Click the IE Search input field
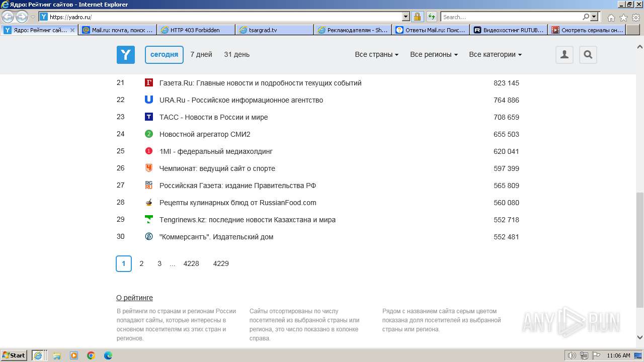This screenshot has width=644, height=362. coord(511,17)
